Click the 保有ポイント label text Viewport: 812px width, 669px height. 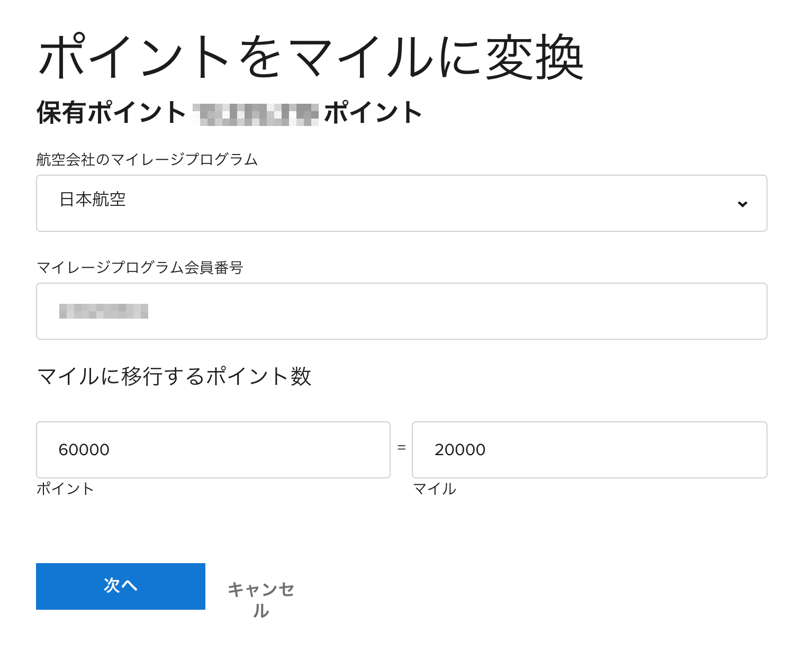tap(111, 113)
